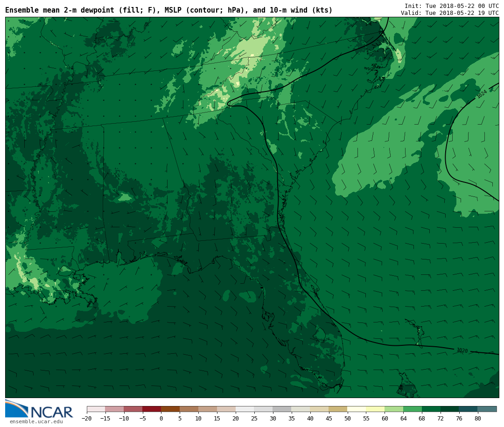Image resolution: width=504 pixels, height=427 pixels.
Task: Click the colorbar label '-20'
Action: click(x=87, y=418)
